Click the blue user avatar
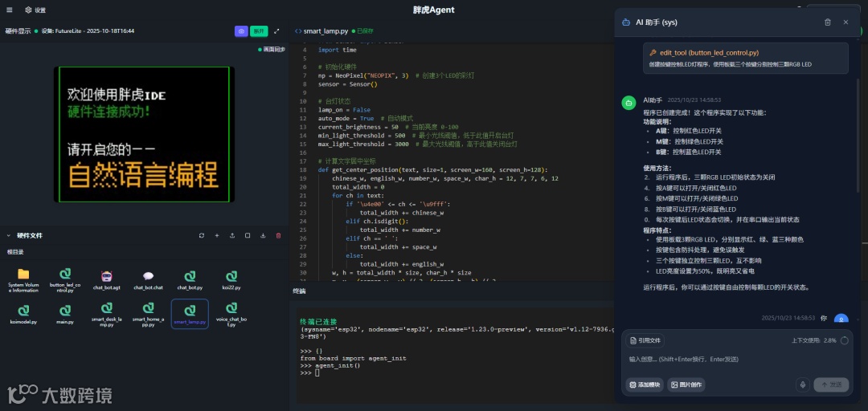This screenshot has height=411, width=868. (841, 319)
